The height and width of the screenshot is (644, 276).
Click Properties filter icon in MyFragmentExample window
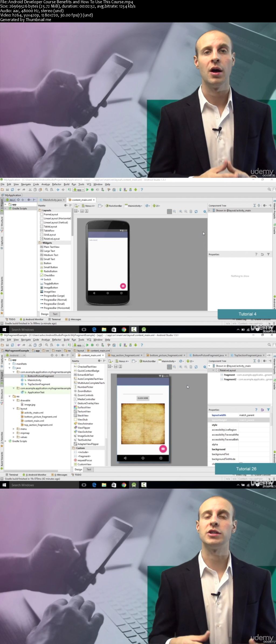point(268,410)
